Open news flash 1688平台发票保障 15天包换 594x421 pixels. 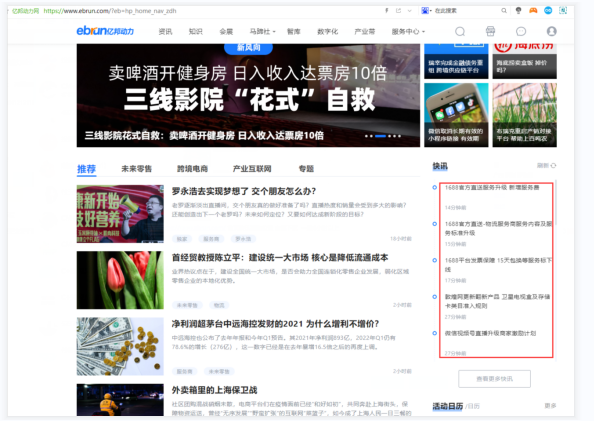point(498,264)
